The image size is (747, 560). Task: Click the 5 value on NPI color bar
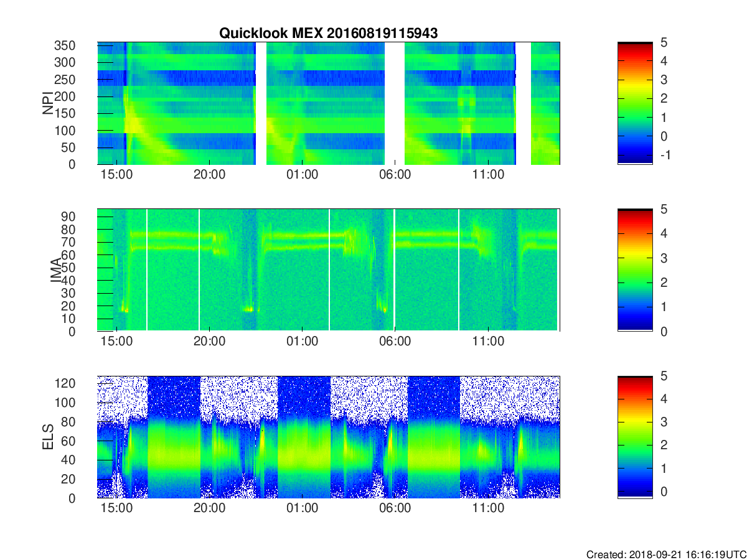tap(664, 42)
